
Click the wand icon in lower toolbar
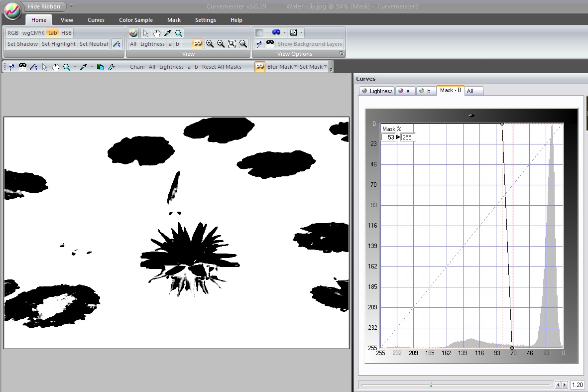click(x=34, y=67)
